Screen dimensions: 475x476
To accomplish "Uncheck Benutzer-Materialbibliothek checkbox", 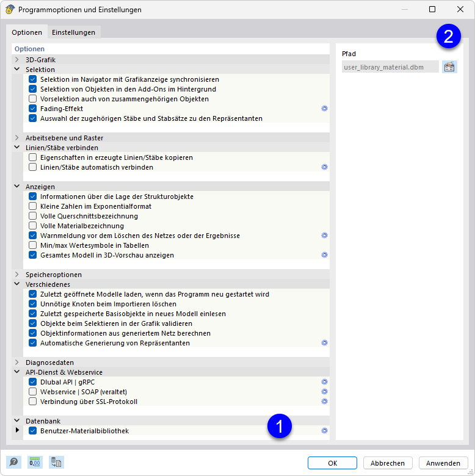I will click(32, 430).
